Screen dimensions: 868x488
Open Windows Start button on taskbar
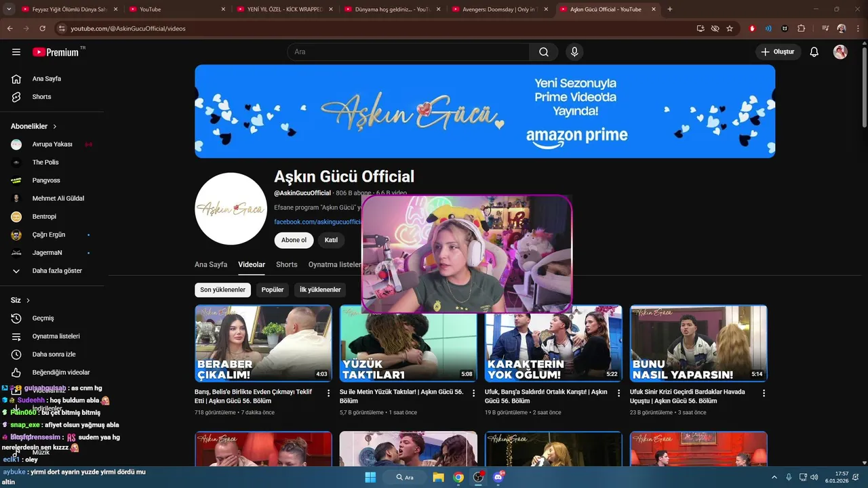click(x=370, y=477)
